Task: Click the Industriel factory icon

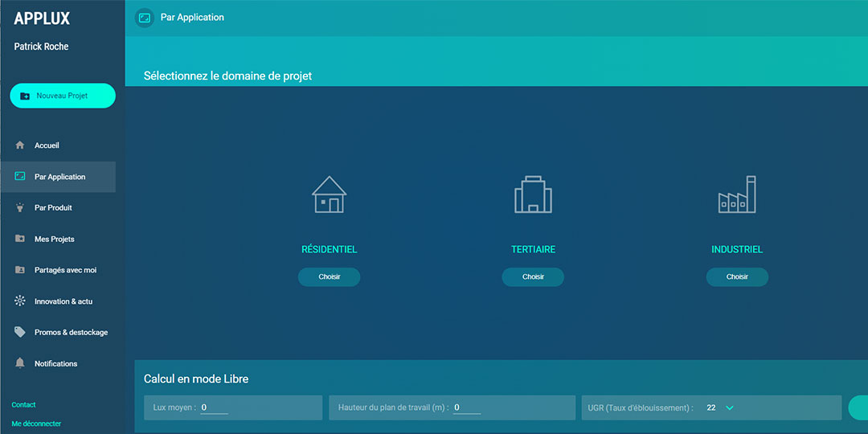Action: click(737, 194)
